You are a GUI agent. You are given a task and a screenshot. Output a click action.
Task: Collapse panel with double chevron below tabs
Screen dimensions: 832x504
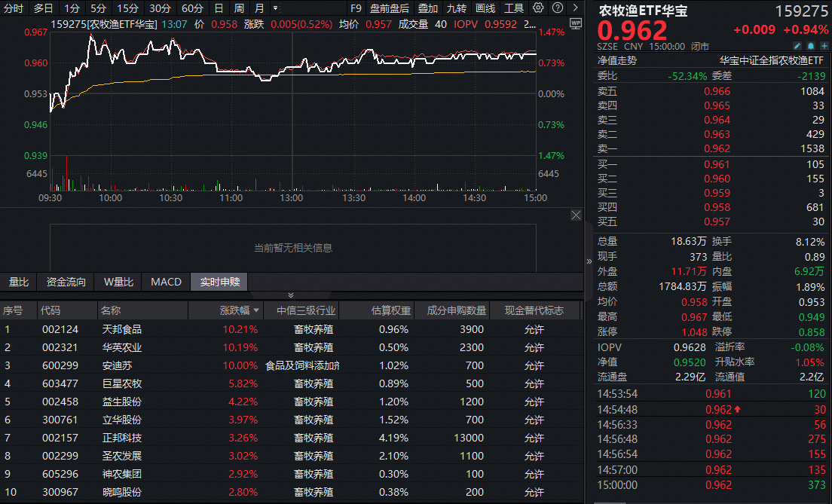(291, 295)
